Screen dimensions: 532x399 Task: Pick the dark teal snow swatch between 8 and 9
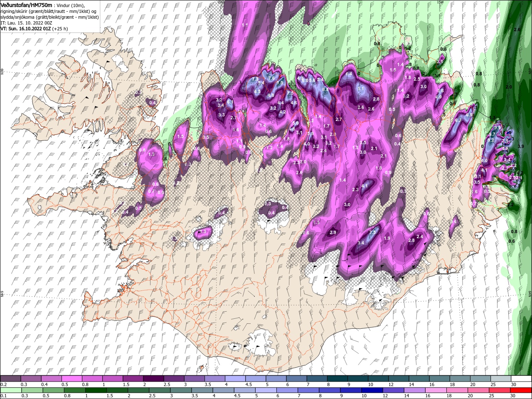[x=337, y=379]
